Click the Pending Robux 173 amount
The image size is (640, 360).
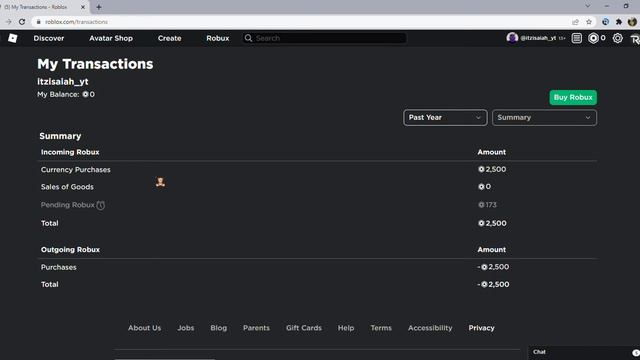pyautogui.click(x=487, y=205)
